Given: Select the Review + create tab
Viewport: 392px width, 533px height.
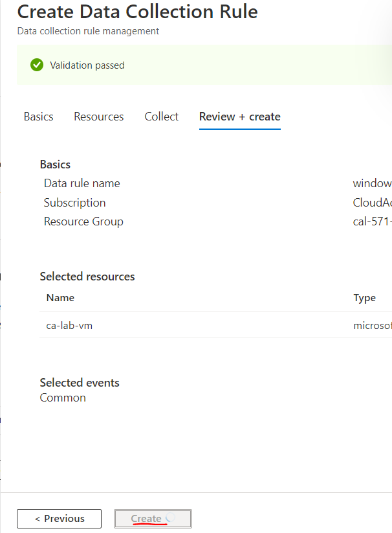Looking at the screenshot, I should point(239,117).
